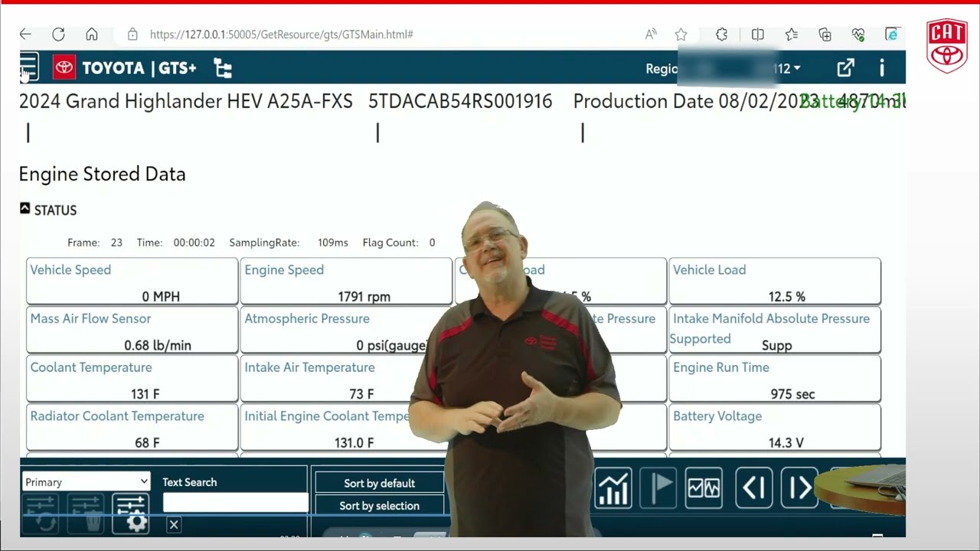Open the data list settings gear icon
The width and height of the screenshot is (980, 551).
(130, 514)
